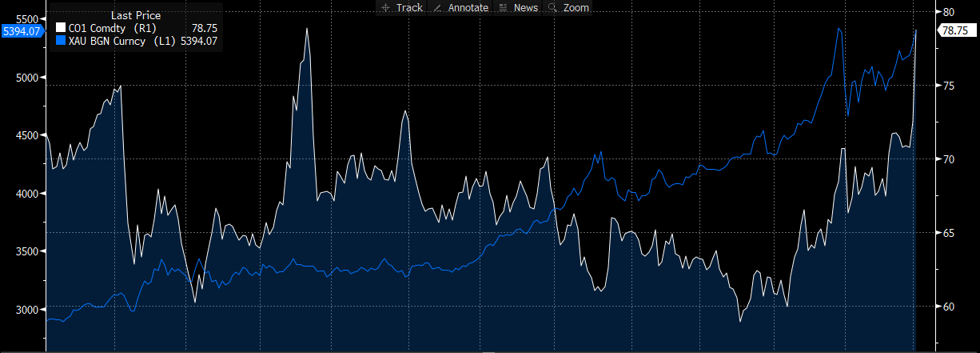
Task: Activate the Zoom text button
Action: point(576,8)
